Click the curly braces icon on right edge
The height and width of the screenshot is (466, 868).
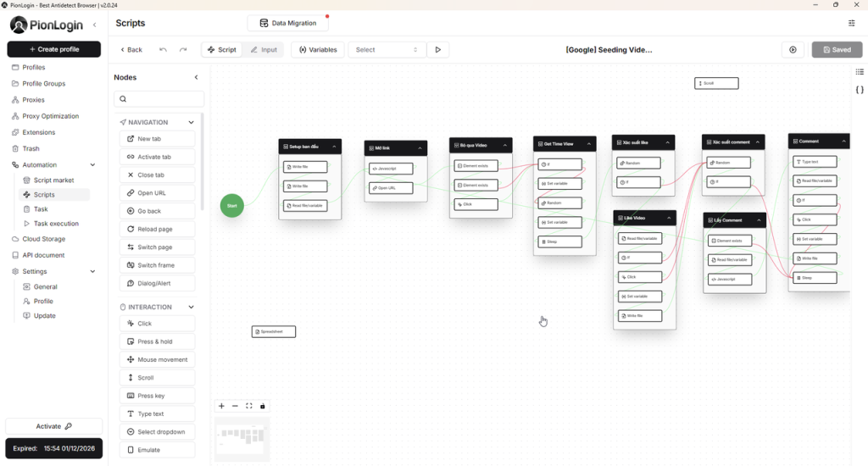(859, 90)
